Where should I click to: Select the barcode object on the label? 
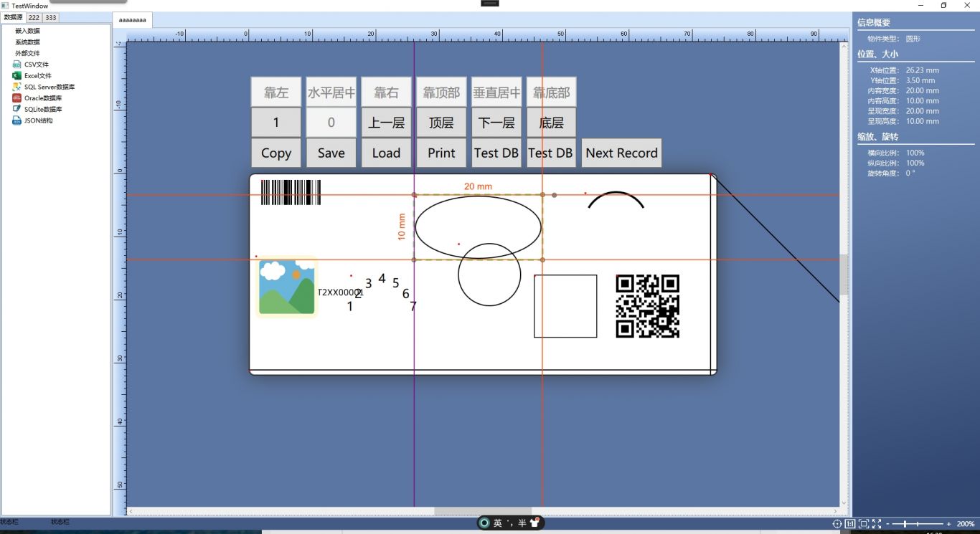click(x=291, y=193)
